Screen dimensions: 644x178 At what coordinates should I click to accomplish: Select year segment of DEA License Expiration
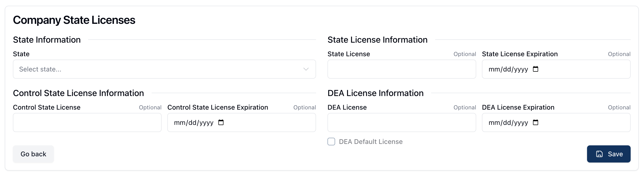(521, 123)
